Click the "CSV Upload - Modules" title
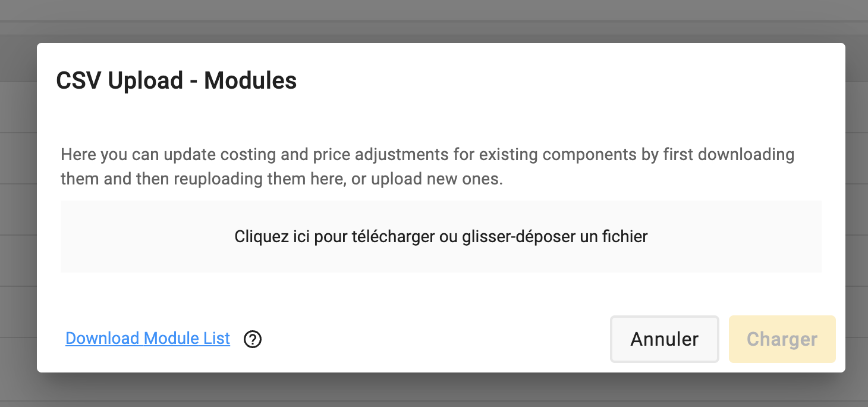Image resolution: width=868 pixels, height=407 pixels. (x=177, y=80)
